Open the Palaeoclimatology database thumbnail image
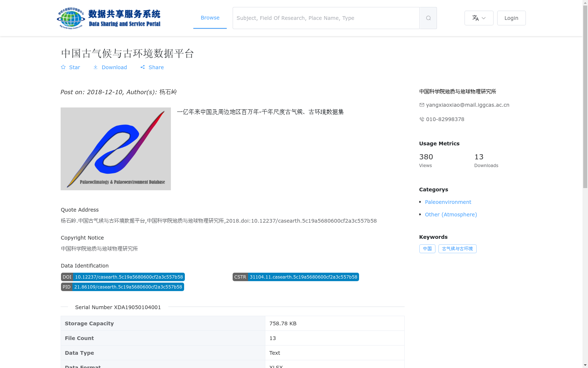This screenshot has height=368, width=588. (116, 149)
